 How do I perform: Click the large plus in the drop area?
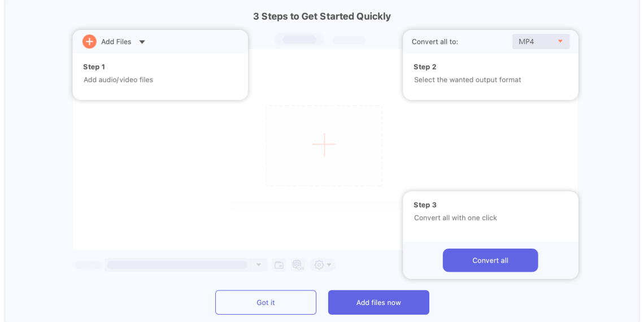click(324, 145)
